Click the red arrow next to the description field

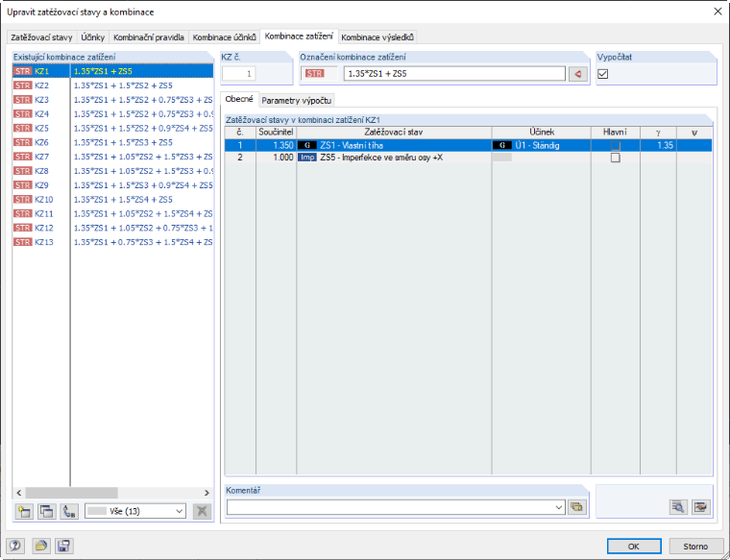coord(578,74)
